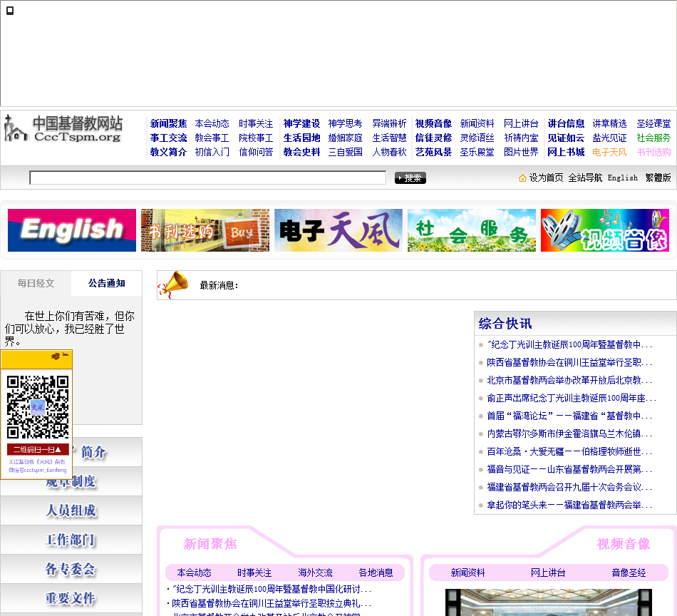Screen dimensions: 677x616
Task: Click the 搜索 search button
Action: click(410, 178)
